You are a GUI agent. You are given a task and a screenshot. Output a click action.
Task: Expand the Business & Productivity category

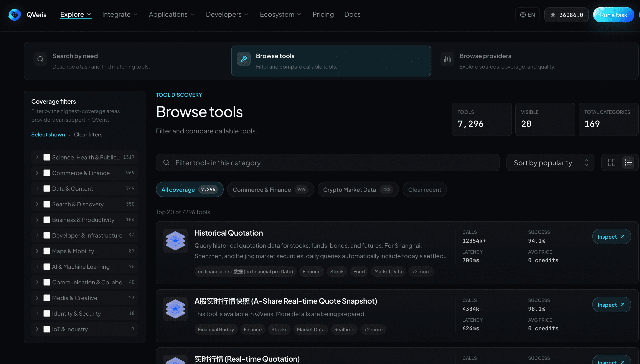[37, 220]
